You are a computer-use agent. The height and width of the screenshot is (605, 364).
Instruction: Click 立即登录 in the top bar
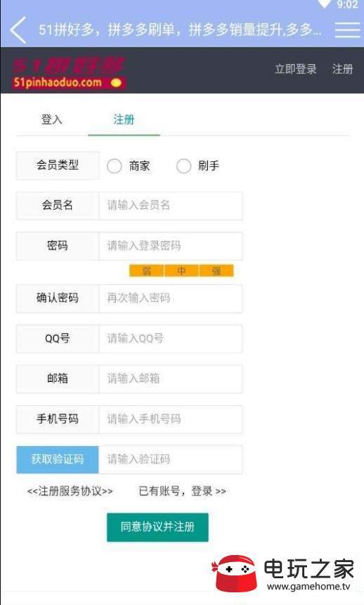tap(296, 69)
